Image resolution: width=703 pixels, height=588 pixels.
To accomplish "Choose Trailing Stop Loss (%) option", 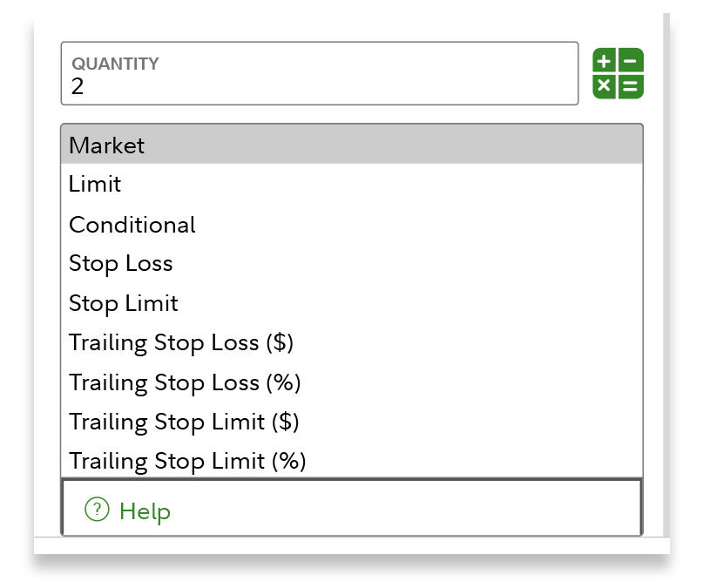I will pos(185,382).
